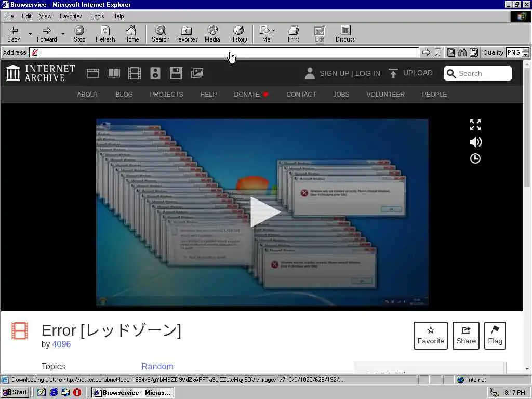Click the Discuss toolbar button
The height and width of the screenshot is (399, 532).
pyautogui.click(x=345, y=34)
